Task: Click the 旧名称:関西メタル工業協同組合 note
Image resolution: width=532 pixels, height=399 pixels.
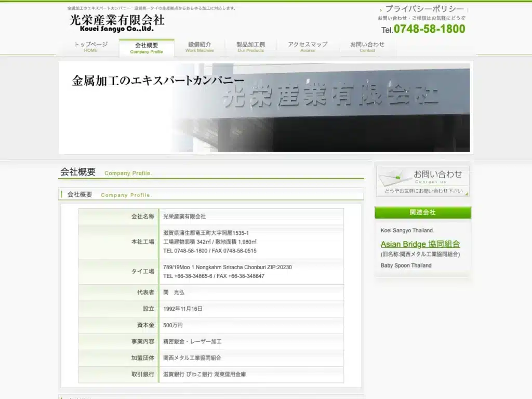Action: 420,254
